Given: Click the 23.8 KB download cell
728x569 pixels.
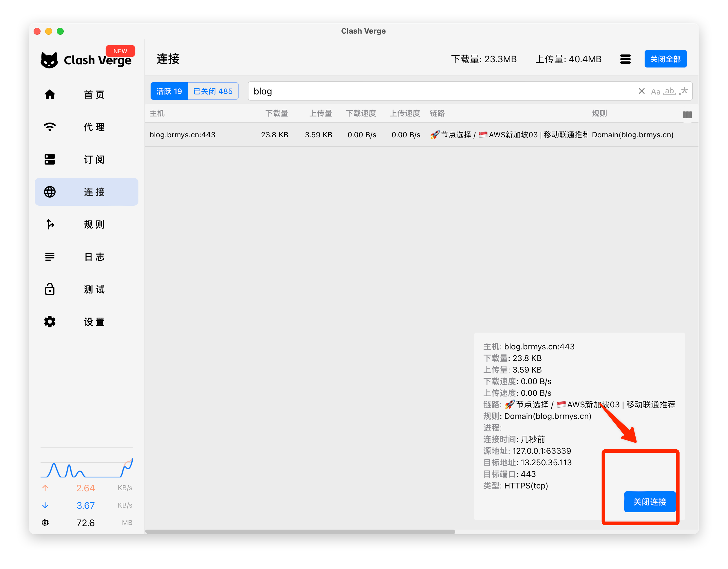Looking at the screenshot, I should [275, 135].
